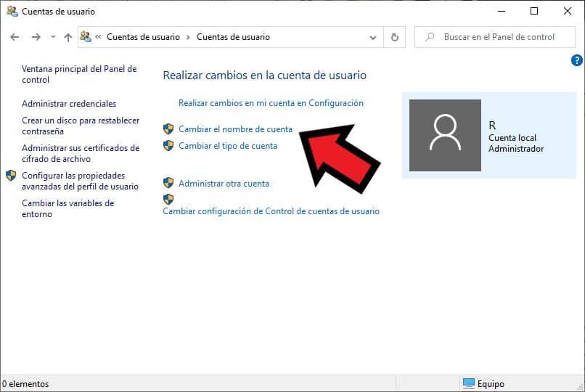The width and height of the screenshot is (585, 392).
Task: Open the blue help question mark
Action: coord(577,60)
